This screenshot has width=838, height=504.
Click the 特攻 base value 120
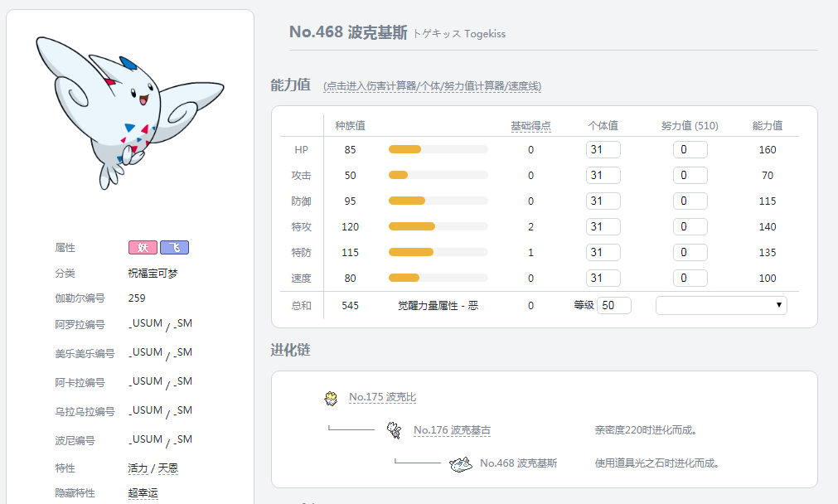[350, 226]
